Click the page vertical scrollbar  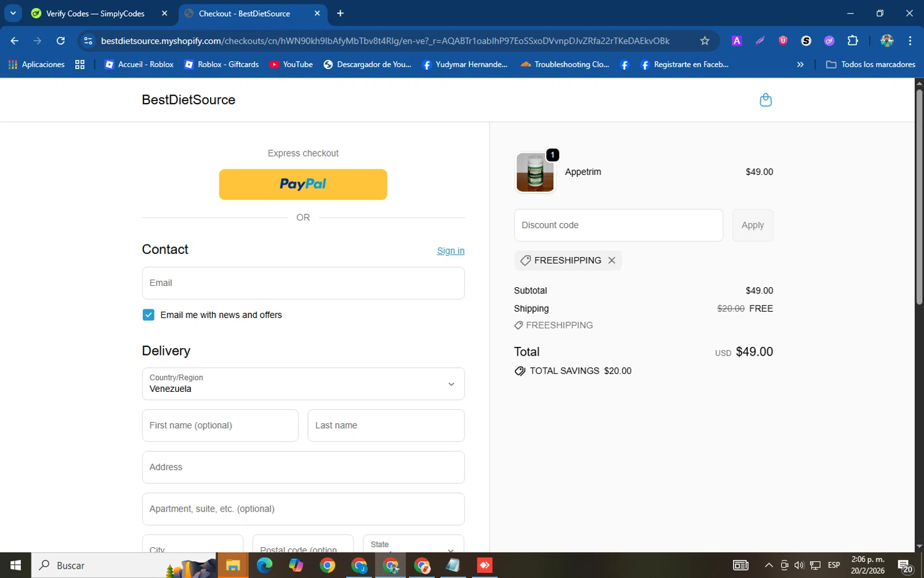[919, 197]
